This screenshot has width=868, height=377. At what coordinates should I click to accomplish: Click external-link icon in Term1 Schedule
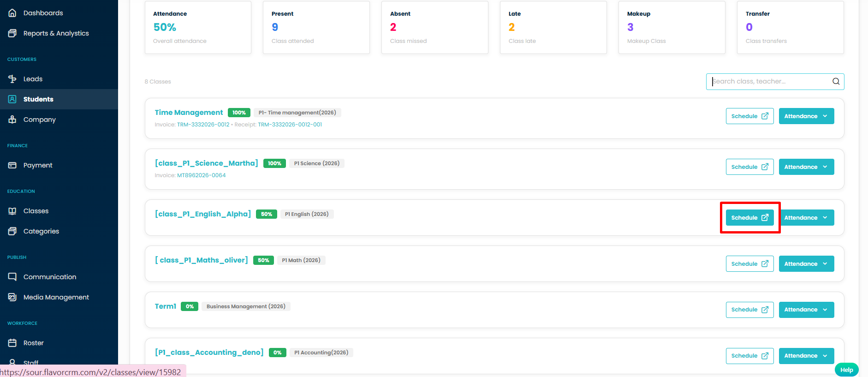(765, 310)
